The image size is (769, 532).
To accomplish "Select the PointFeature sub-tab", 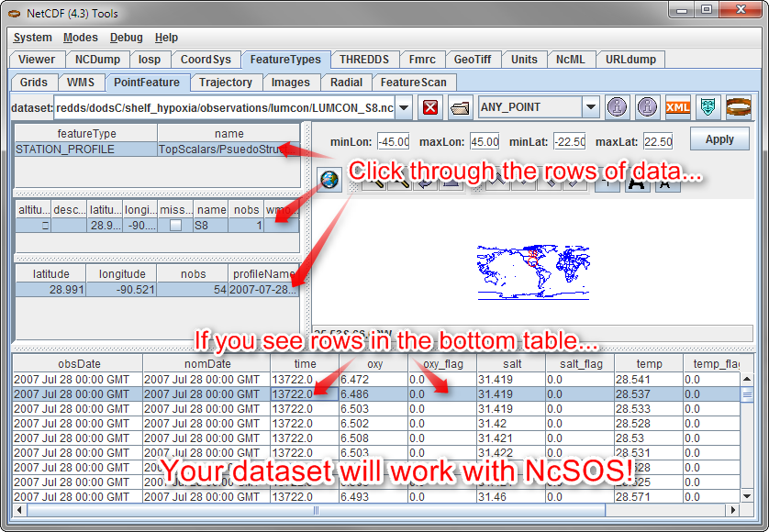I will (147, 83).
